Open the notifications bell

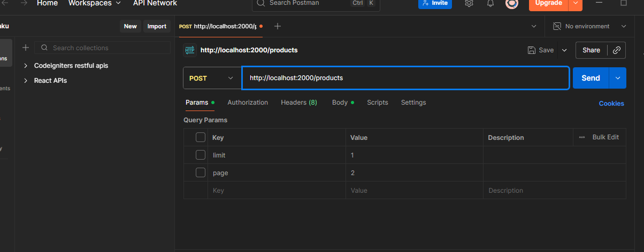(x=490, y=3)
